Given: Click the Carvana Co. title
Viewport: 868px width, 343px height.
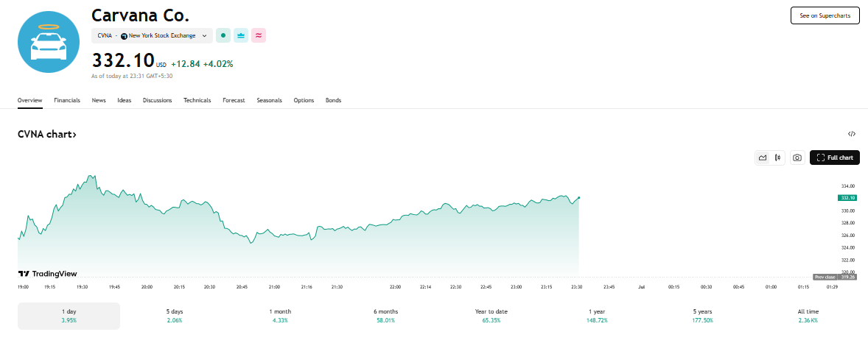Looking at the screenshot, I should [x=141, y=15].
